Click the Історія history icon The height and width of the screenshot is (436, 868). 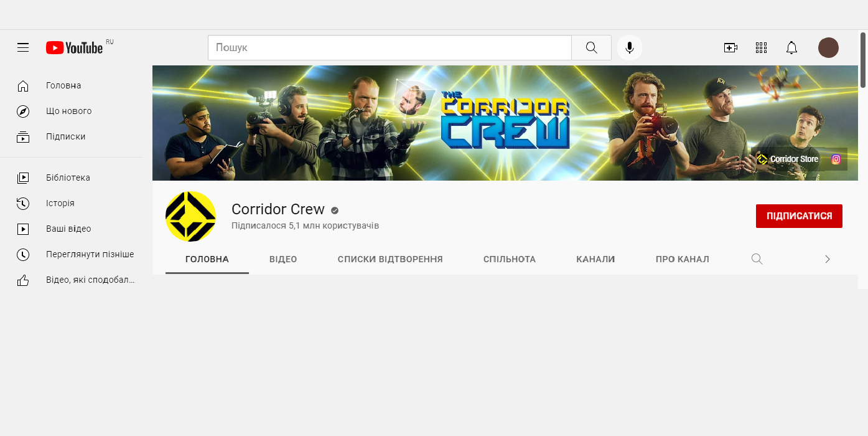tap(23, 203)
